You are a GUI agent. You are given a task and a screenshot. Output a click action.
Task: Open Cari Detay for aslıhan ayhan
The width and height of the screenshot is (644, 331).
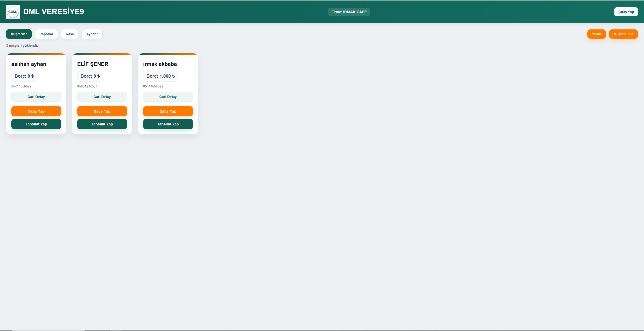pos(36,97)
